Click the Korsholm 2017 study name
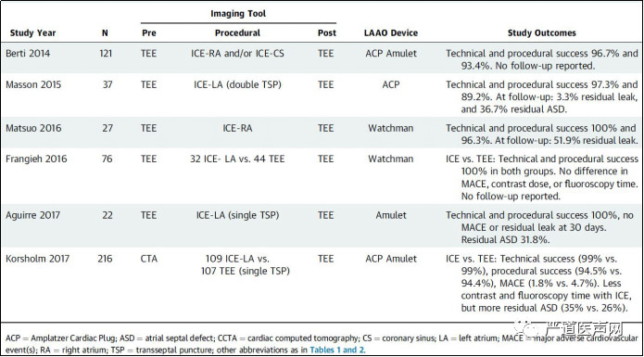This screenshot has width=644, height=357. tap(37, 259)
